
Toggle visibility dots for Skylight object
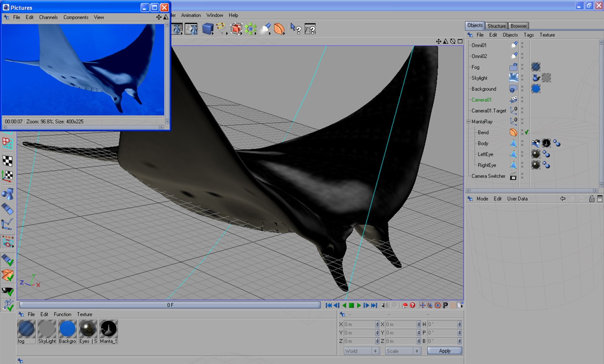click(x=522, y=78)
